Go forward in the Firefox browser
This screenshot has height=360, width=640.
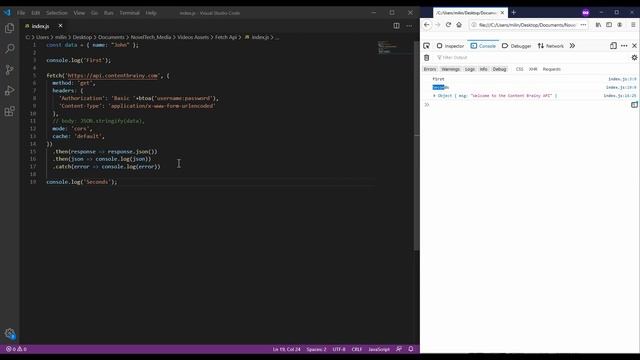click(438, 25)
